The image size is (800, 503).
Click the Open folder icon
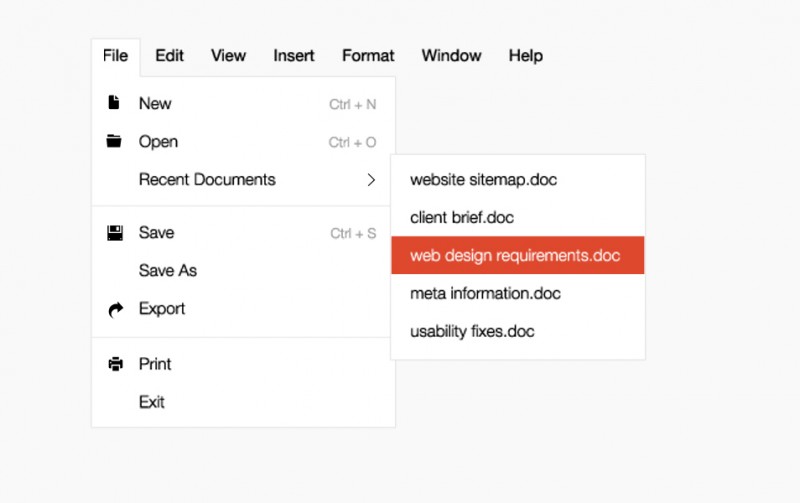point(114,141)
